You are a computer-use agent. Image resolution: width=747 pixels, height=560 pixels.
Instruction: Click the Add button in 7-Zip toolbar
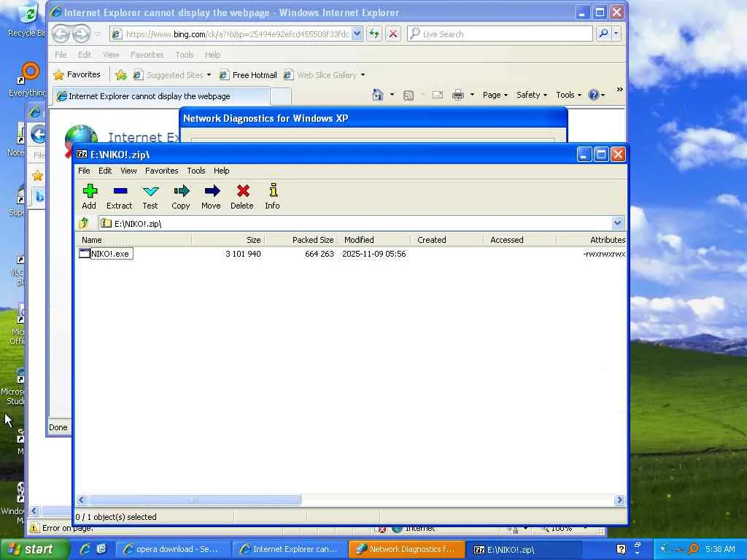(89, 197)
